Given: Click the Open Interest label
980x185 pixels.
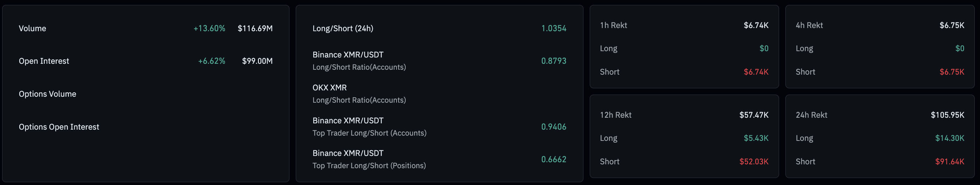Looking at the screenshot, I should pos(44,61).
